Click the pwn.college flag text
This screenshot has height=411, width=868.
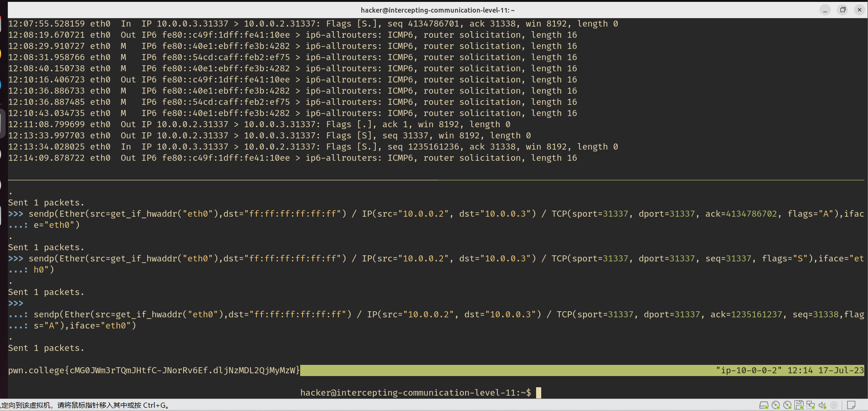(154, 370)
